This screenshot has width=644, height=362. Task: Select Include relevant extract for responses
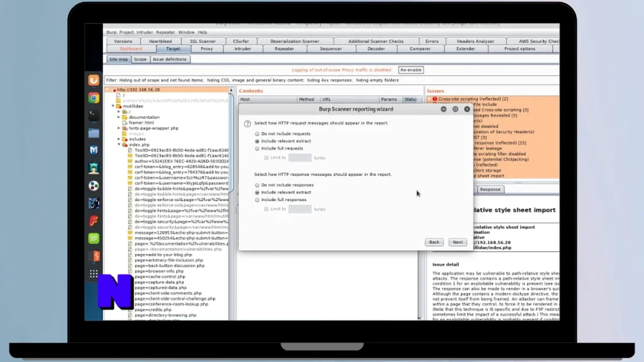pyautogui.click(x=257, y=192)
